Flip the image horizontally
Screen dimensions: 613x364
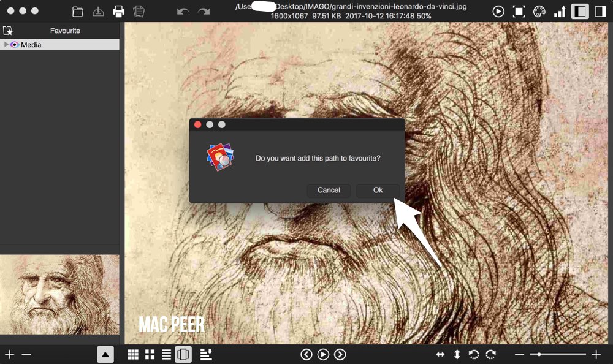(440, 354)
